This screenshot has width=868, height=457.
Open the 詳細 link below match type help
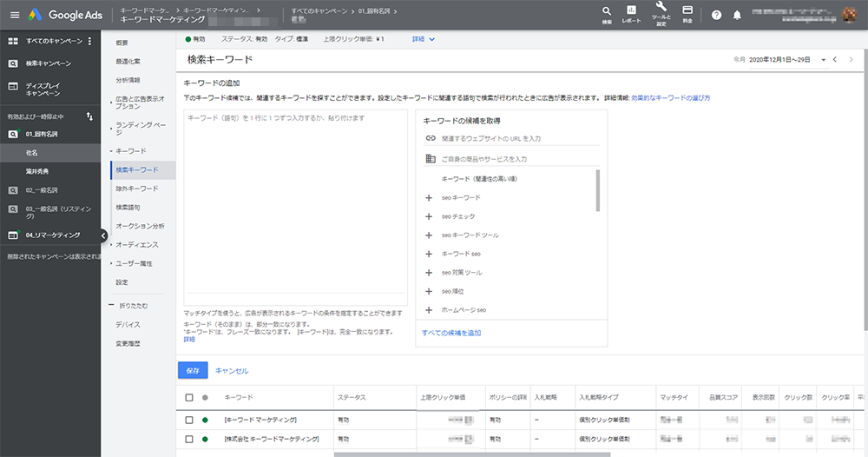coord(189,340)
